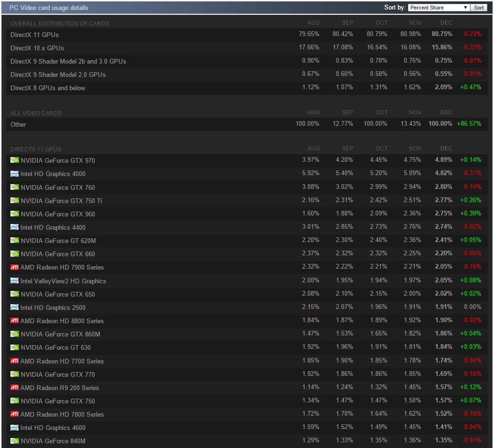Image resolution: width=494 pixels, height=448 pixels.
Task: Click the NVIDIA icon beside GeForce 840M
Action: pyautogui.click(x=15, y=441)
